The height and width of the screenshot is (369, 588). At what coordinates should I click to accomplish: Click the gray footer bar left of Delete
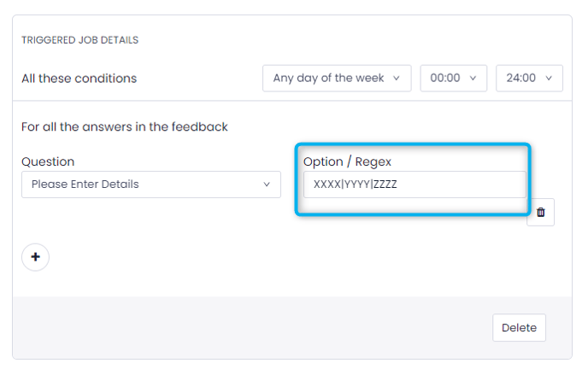(252, 327)
